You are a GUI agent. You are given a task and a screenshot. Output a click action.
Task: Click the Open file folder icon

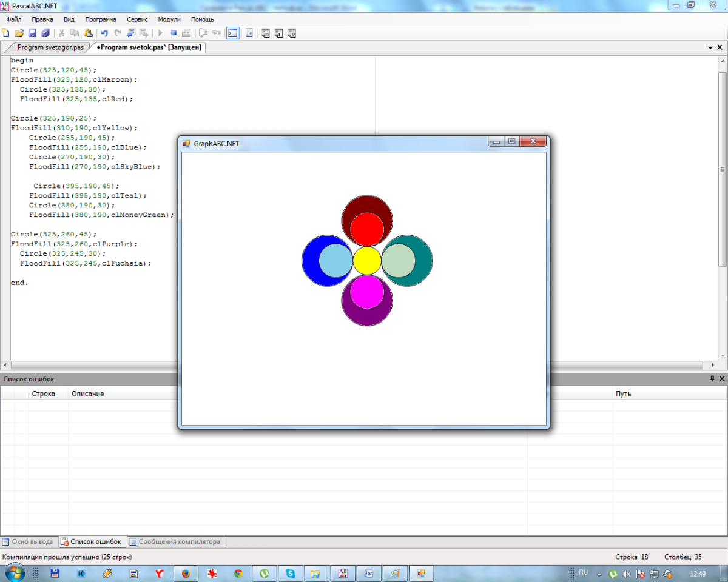pyautogui.click(x=19, y=33)
